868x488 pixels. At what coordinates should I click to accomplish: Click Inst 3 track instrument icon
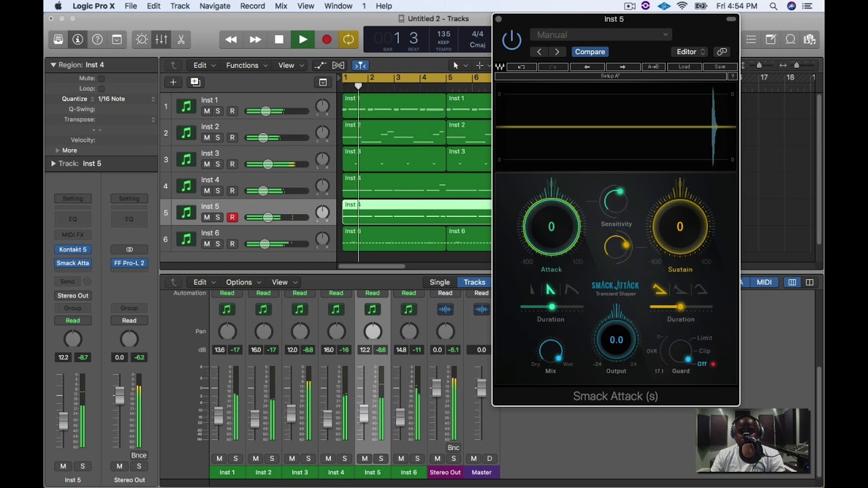(185, 159)
